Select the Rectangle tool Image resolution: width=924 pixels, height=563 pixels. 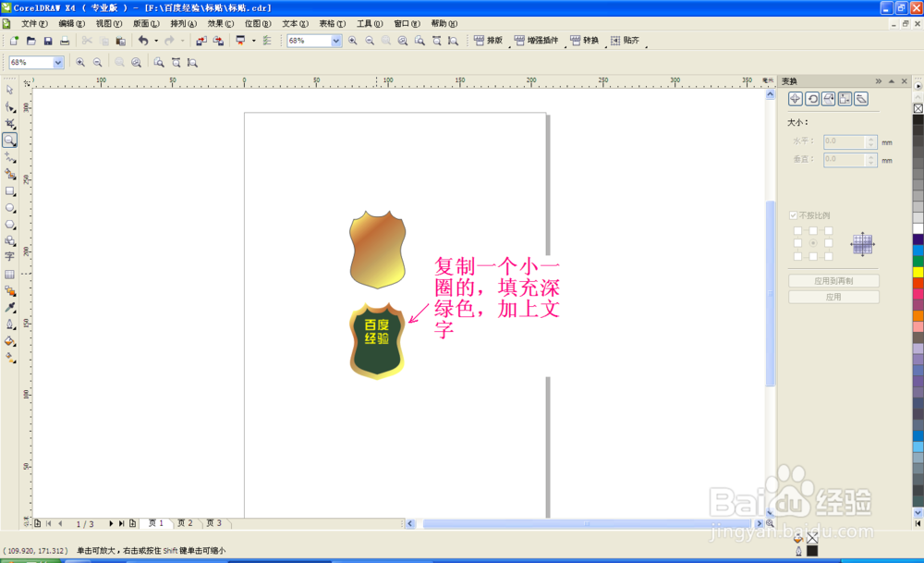pos(11,191)
